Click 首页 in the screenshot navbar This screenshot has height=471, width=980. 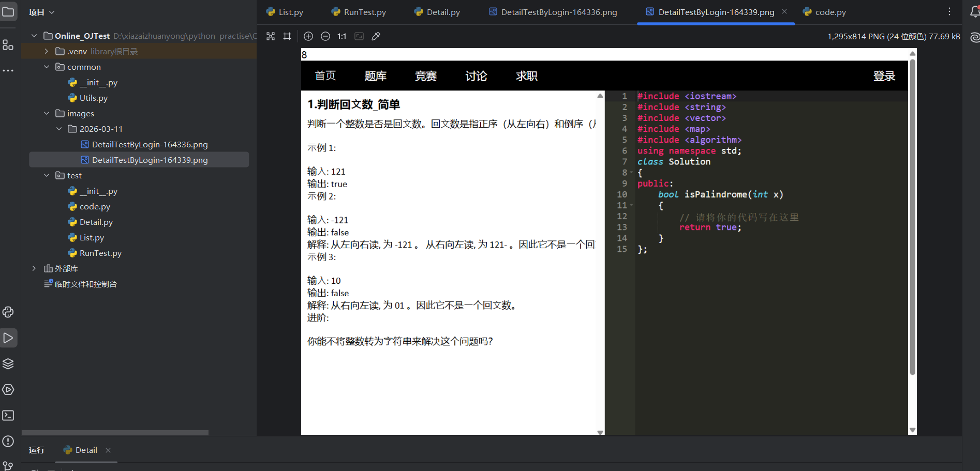click(325, 76)
